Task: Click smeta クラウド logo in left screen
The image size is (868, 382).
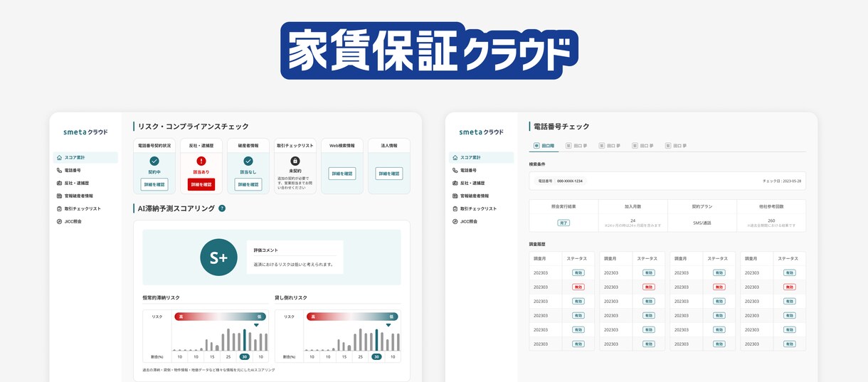Action: coord(85,132)
